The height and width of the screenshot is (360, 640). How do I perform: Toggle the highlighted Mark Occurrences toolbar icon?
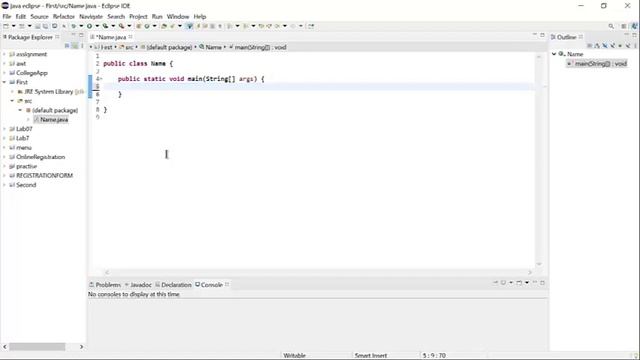189,26
